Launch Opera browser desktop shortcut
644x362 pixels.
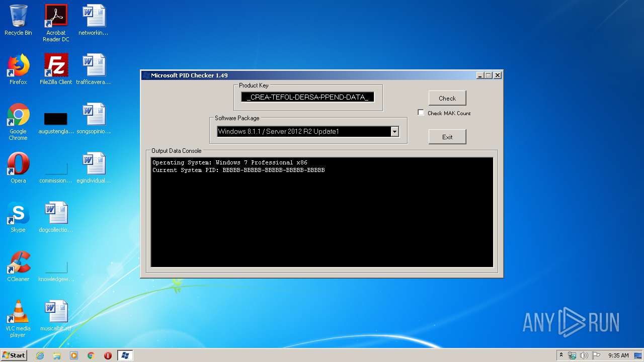coord(18,168)
